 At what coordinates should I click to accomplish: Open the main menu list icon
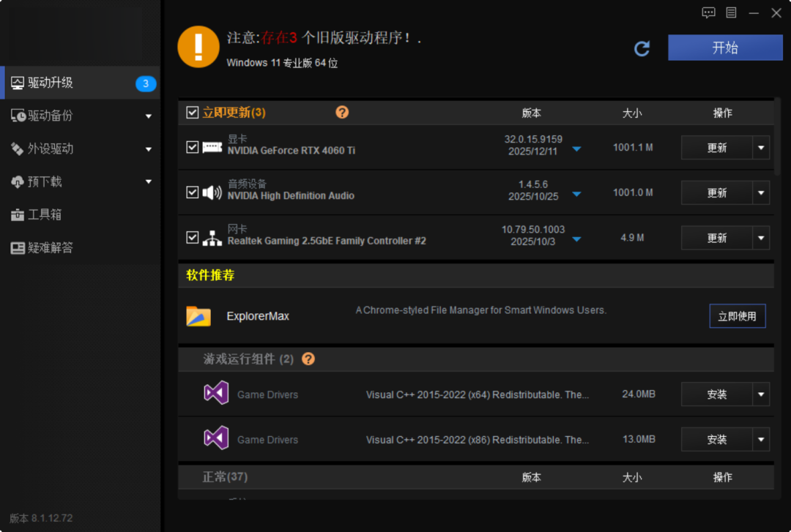point(731,12)
